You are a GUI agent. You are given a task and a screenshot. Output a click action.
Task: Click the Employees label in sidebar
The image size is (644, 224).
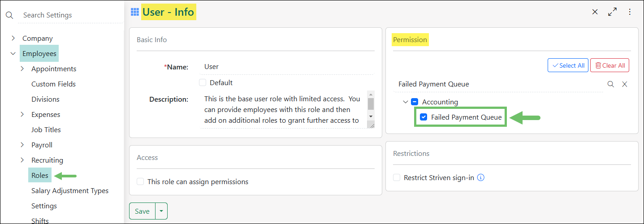pos(39,53)
